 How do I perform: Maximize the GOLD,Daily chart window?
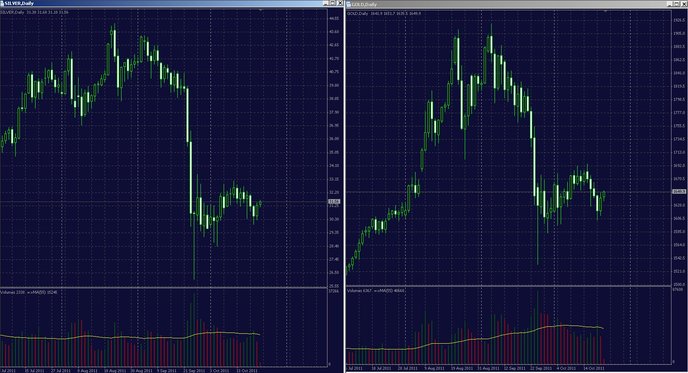(677, 4)
